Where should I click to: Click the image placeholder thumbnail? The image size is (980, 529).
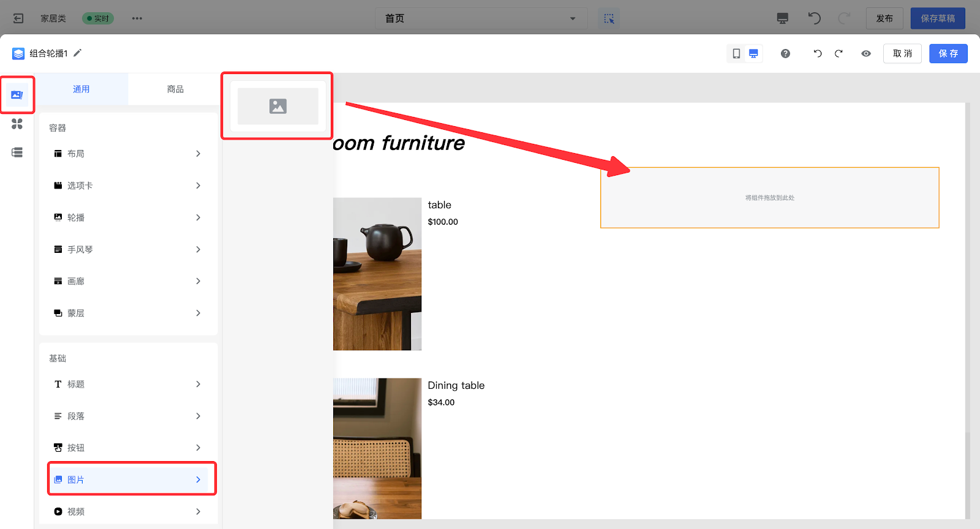click(x=278, y=107)
